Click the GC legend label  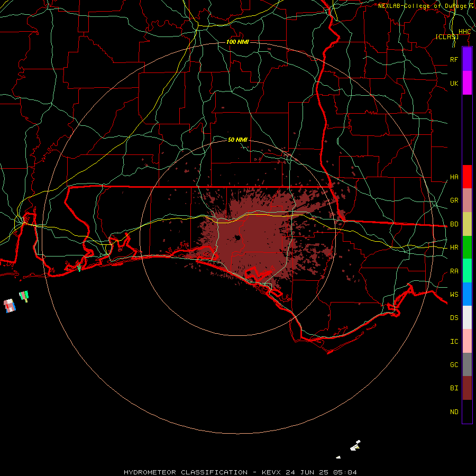point(454,365)
